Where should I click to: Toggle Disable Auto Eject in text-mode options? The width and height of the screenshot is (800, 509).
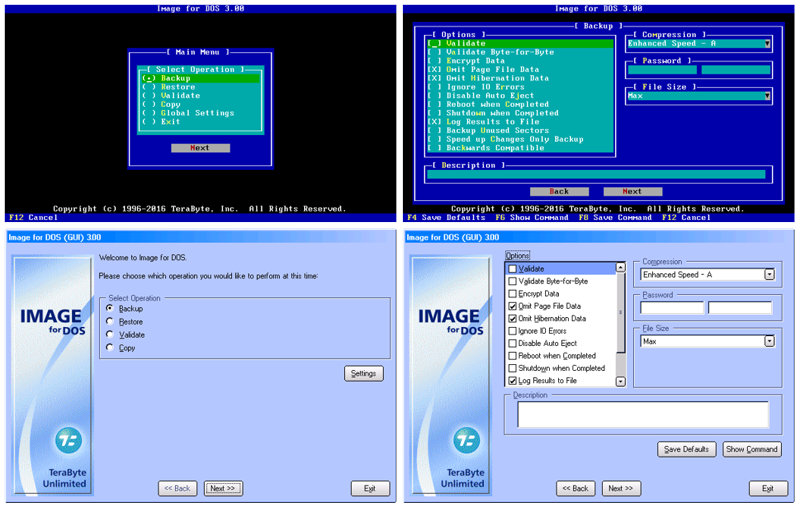point(520,95)
